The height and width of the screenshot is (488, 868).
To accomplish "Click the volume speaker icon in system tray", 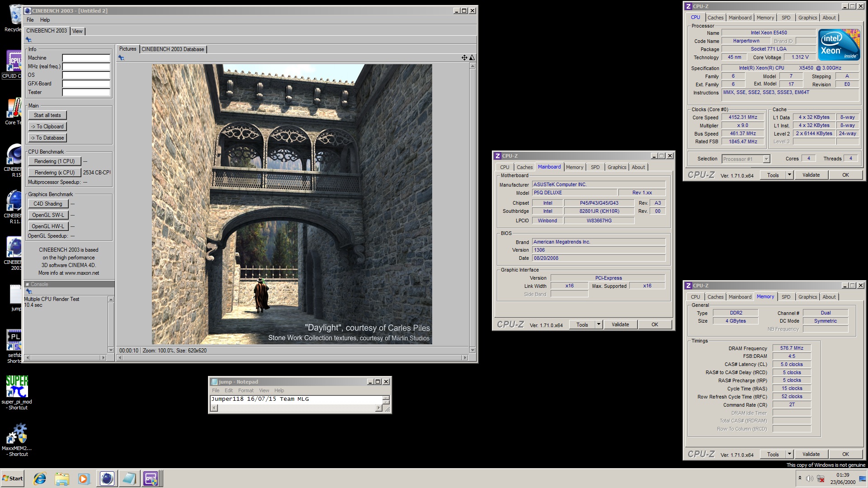I will coord(810,479).
